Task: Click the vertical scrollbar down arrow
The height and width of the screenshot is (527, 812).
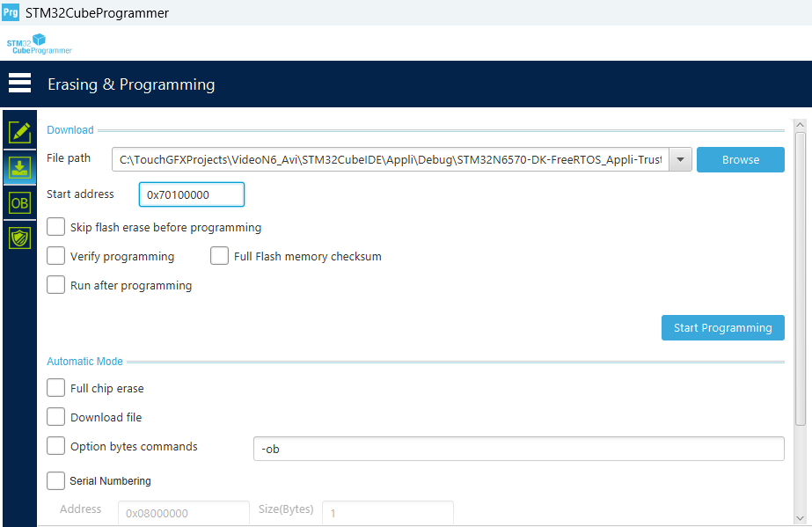Action: click(800, 517)
